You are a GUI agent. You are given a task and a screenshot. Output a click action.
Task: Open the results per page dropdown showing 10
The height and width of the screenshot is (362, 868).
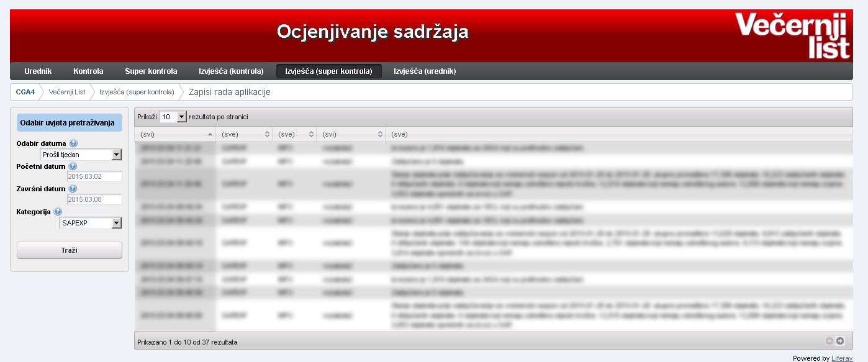pyautogui.click(x=173, y=117)
